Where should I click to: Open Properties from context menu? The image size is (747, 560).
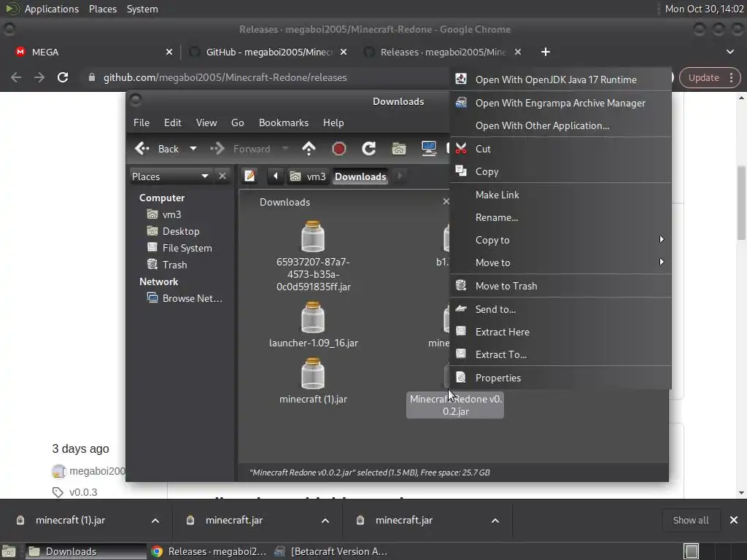pos(560,378)
